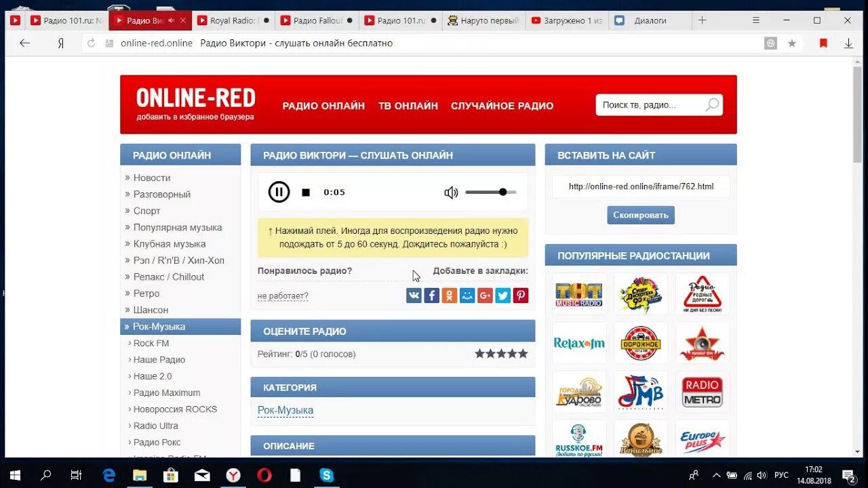This screenshot has height=488, width=868.
Task: Open Relax FM station logo
Action: pyautogui.click(x=579, y=343)
